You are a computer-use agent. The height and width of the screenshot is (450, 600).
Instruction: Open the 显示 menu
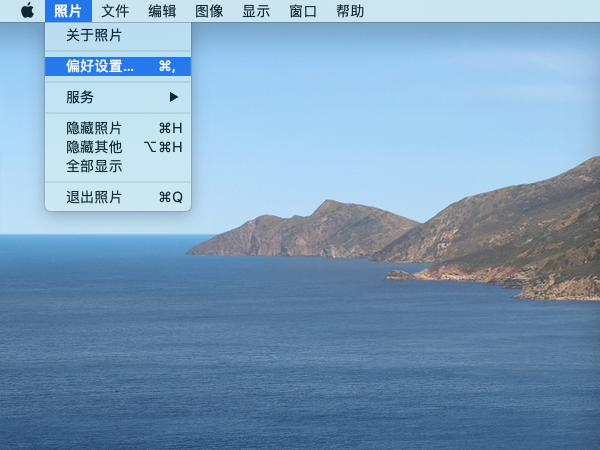click(x=256, y=11)
